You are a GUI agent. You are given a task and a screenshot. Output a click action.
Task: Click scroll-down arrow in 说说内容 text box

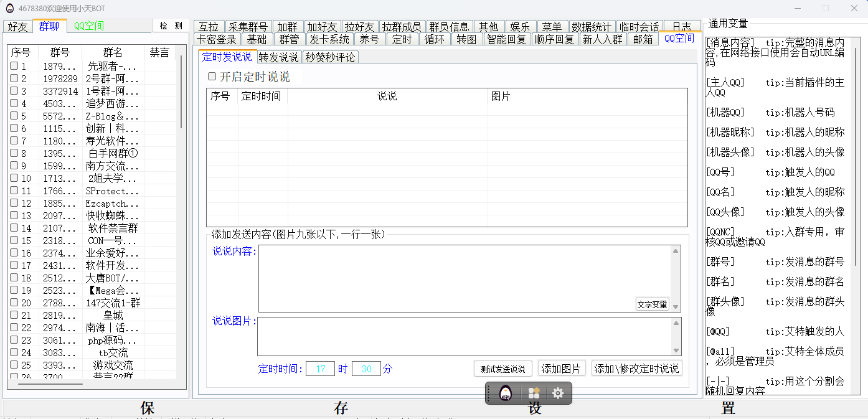676,307
